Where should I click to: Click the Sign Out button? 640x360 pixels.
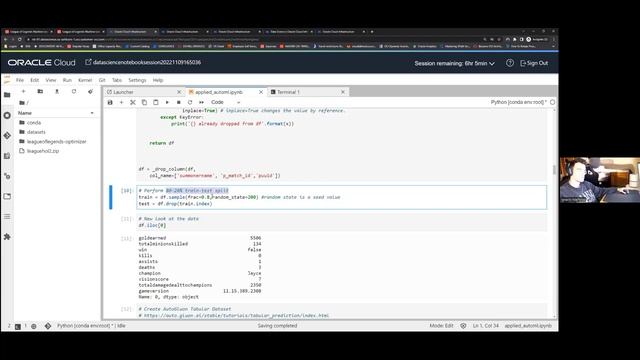[x=534, y=63]
